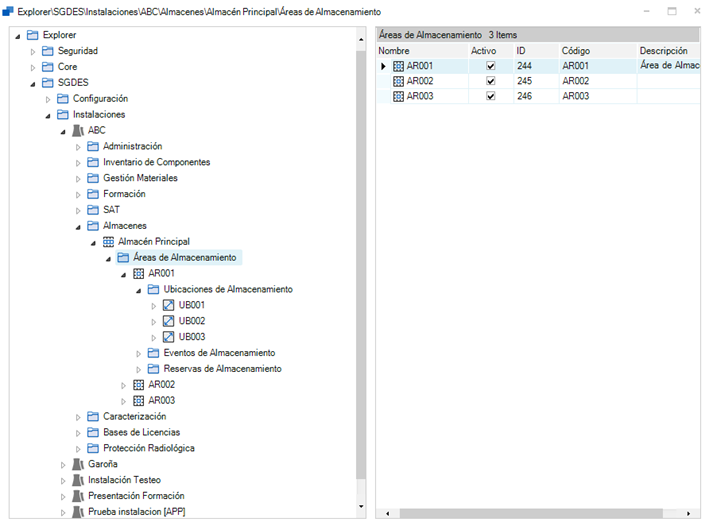
Task: Uncheck the Activo checkbox for AR001
Action: 490,66
